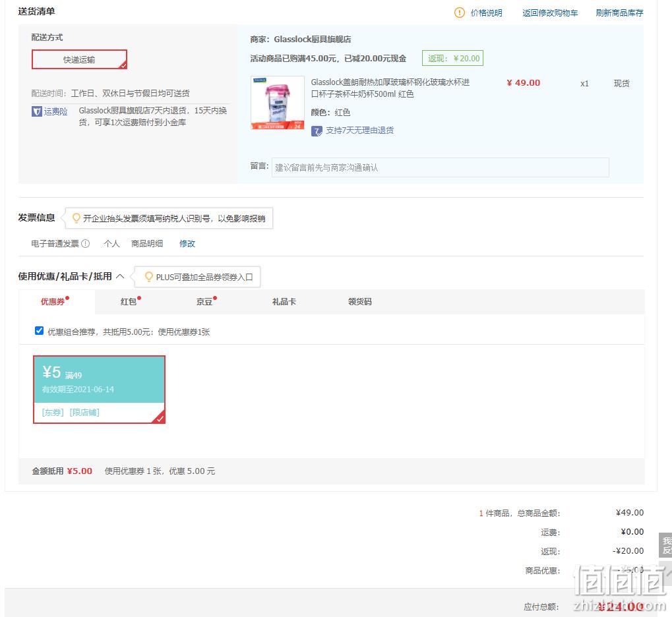This screenshot has height=617, width=672.
Task: Open the 价格说明 link
Action: click(487, 13)
